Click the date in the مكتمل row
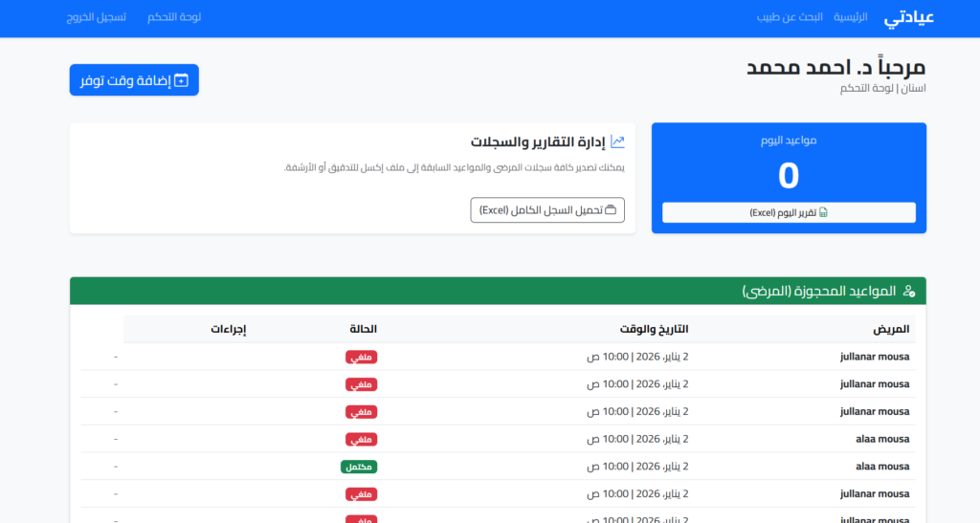The height and width of the screenshot is (523, 980). (637, 467)
